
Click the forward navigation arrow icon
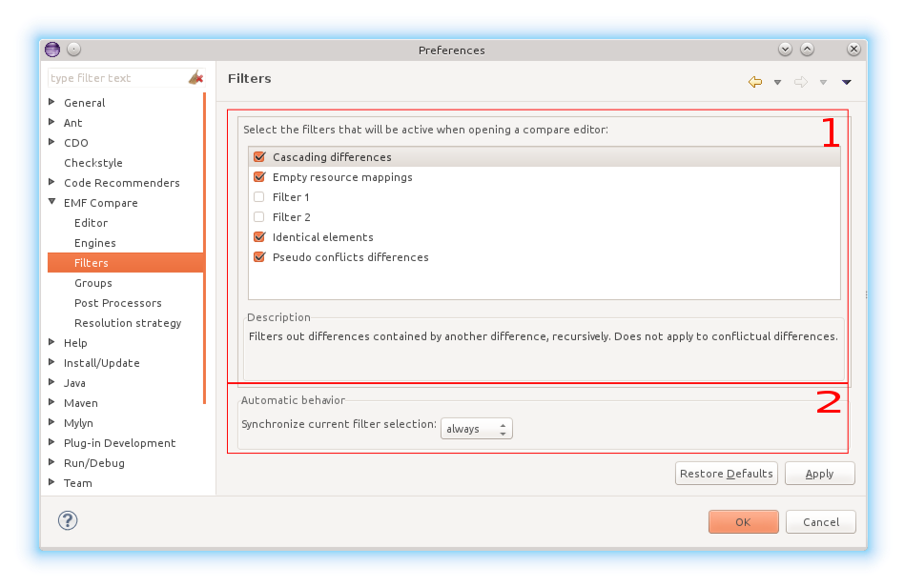click(x=801, y=82)
